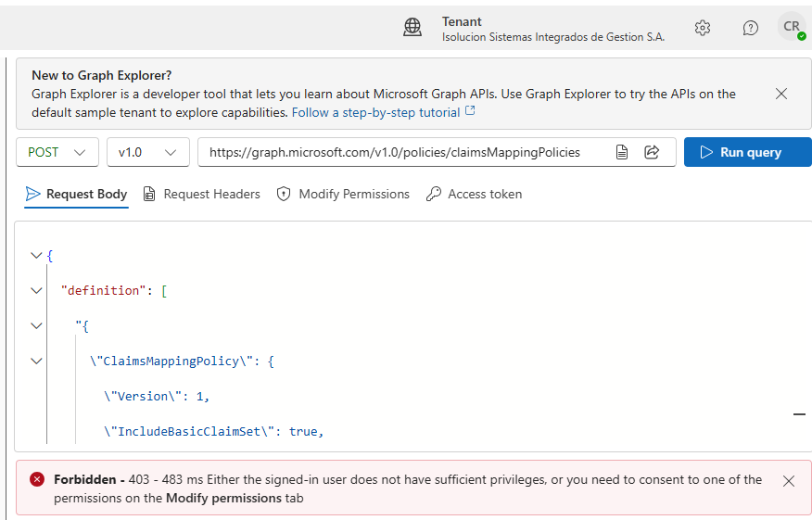Open the documentation page icon in URL bar

622,152
